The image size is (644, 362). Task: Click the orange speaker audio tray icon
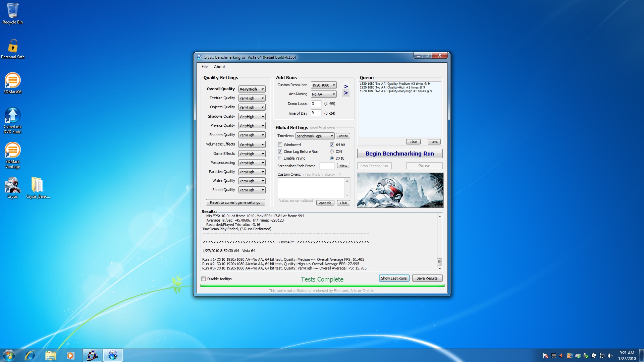tap(561, 356)
